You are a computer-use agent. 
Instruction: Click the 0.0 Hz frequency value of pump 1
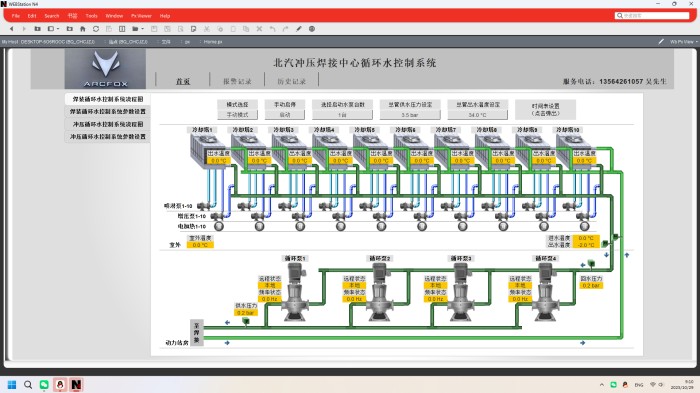pos(270,299)
